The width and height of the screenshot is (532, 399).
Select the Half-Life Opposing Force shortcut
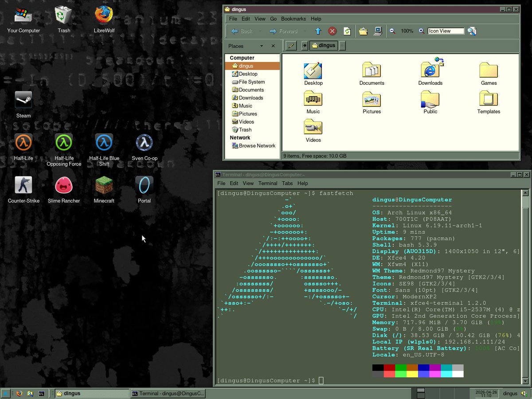tap(64, 150)
